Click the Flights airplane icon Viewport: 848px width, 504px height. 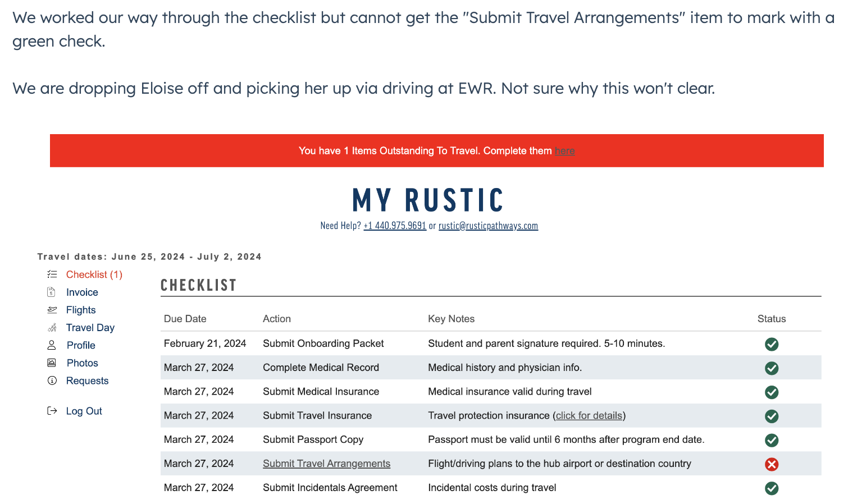pyautogui.click(x=52, y=310)
